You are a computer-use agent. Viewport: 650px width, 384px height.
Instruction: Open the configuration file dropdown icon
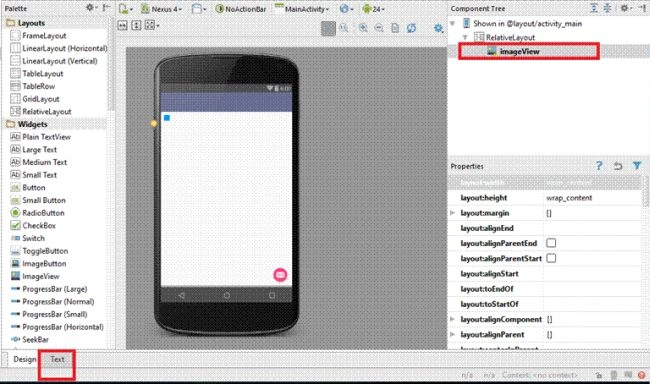125,9
